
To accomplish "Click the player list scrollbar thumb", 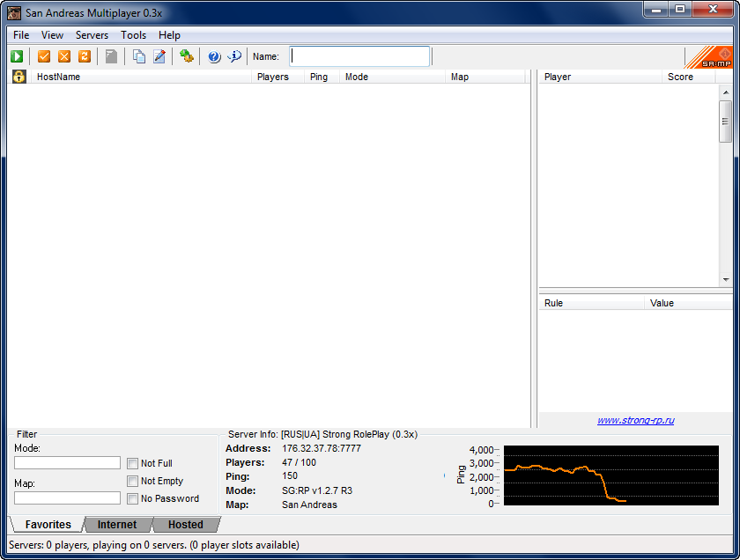I will point(725,122).
